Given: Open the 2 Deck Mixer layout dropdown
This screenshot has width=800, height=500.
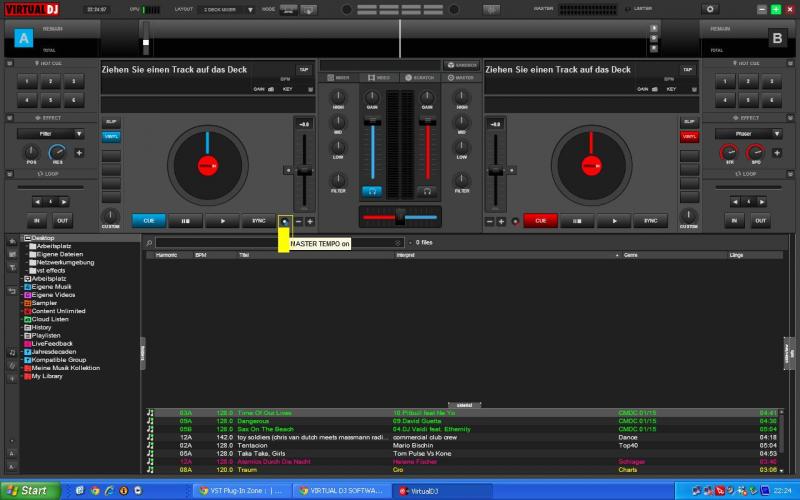Looking at the screenshot, I should pos(227,8).
